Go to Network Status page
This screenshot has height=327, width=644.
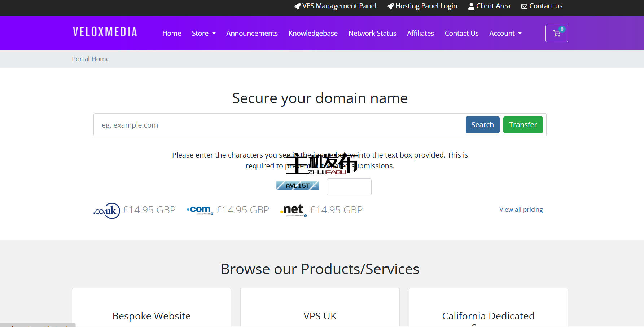[x=372, y=33]
